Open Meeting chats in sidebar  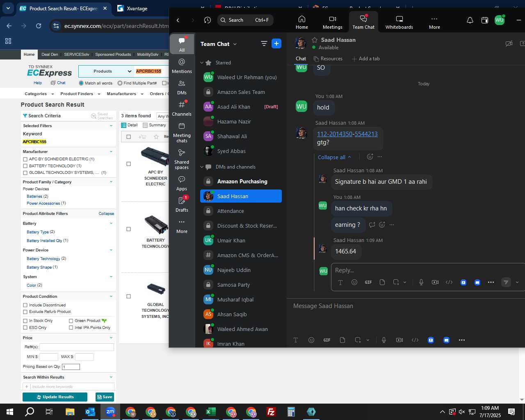click(x=182, y=132)
